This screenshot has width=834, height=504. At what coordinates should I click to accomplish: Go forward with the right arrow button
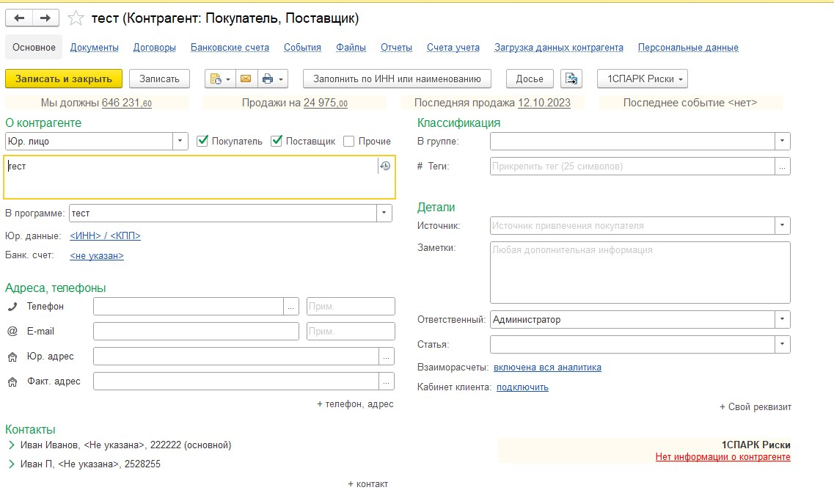tap(45, 18)
